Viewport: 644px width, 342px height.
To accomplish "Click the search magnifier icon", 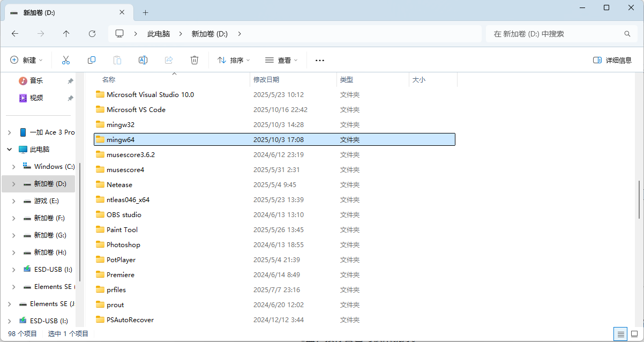I will click(x=627, y=34).
